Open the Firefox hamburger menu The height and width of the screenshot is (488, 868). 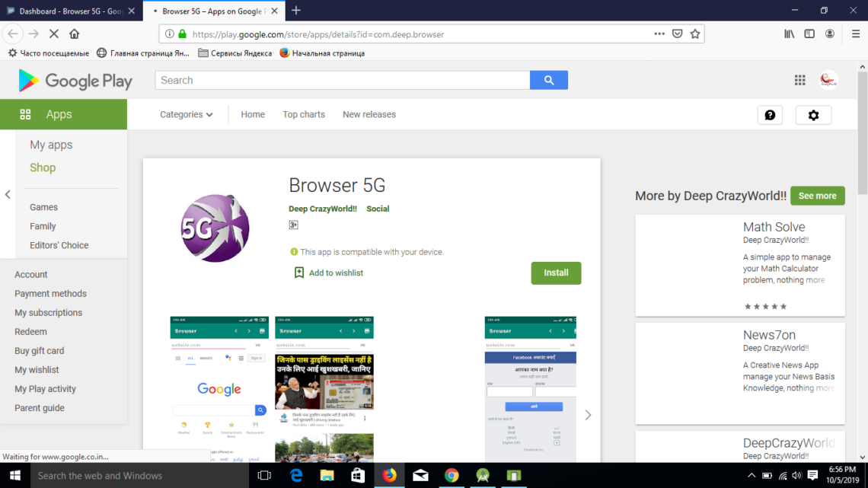(x=856, y=33)
